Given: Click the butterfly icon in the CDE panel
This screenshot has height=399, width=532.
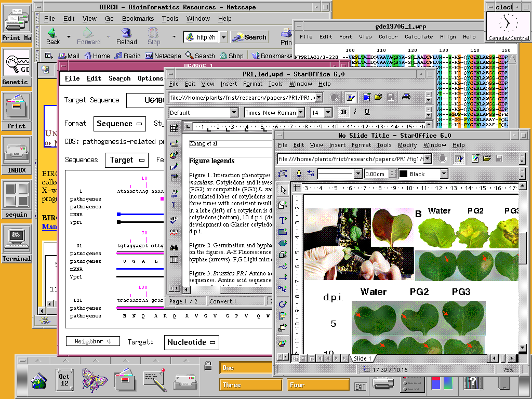Looking at the screenshot, I should click(95, 380).
